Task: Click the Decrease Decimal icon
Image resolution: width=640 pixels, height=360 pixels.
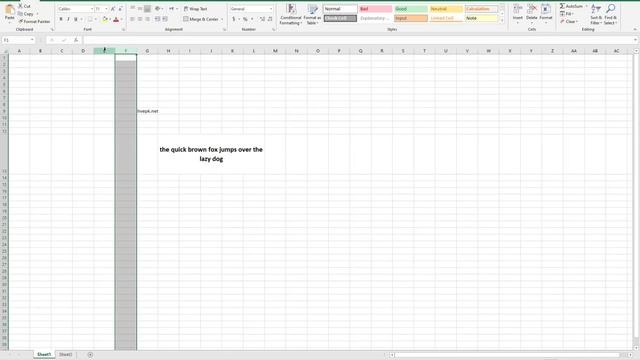Action: click(270, 19)
